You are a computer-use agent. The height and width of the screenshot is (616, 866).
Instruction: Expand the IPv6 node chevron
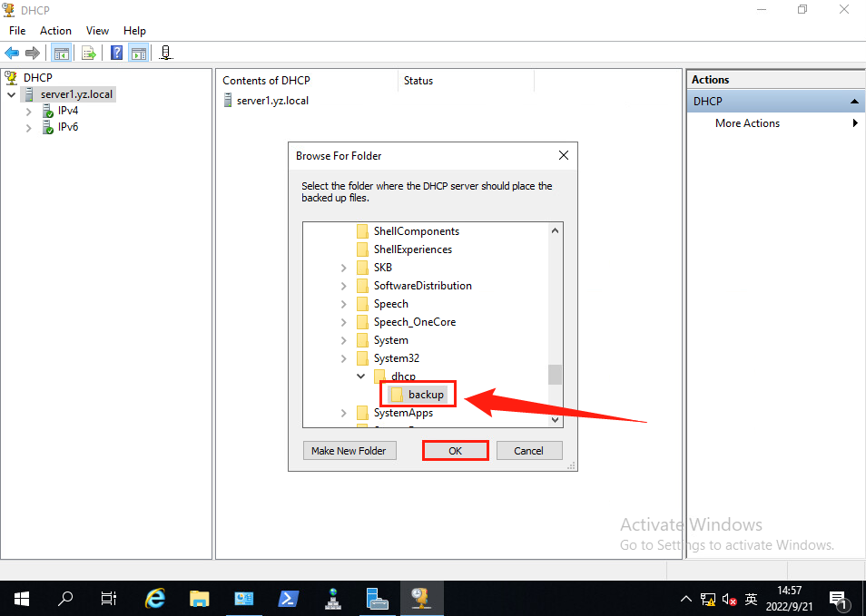29,128
